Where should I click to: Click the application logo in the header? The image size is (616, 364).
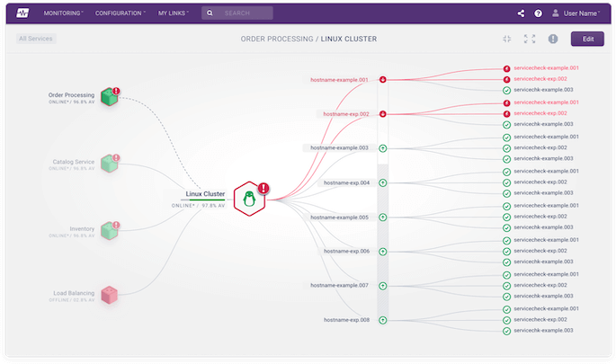pyautogui.click(x=21, y=13)
